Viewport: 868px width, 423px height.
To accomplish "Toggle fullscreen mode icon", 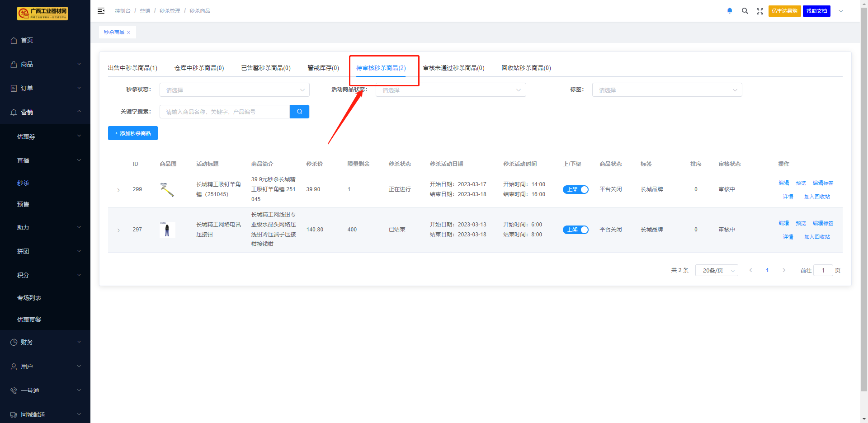I will point(760,11).
